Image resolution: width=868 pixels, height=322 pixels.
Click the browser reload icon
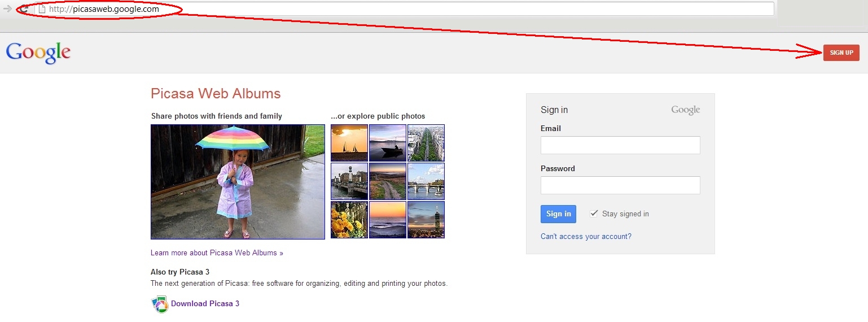tap(24, 10)
